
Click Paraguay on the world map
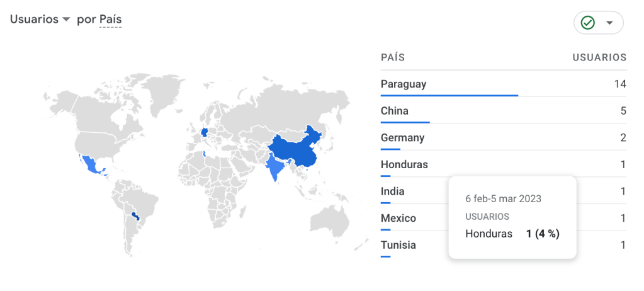[135, 216]
